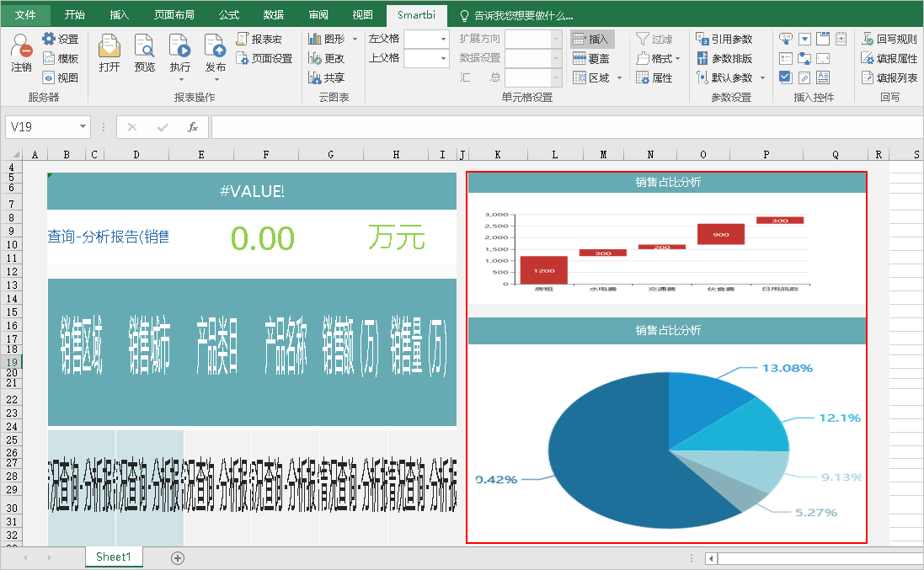Open 报表宏 report macro

pos(259,39)
